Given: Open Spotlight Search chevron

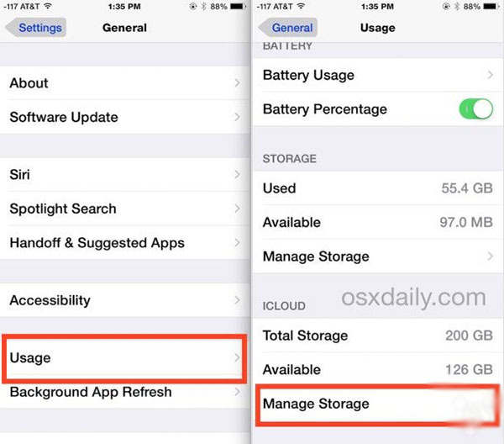Looking at the screenshot, I should click(x=237, y=209).
